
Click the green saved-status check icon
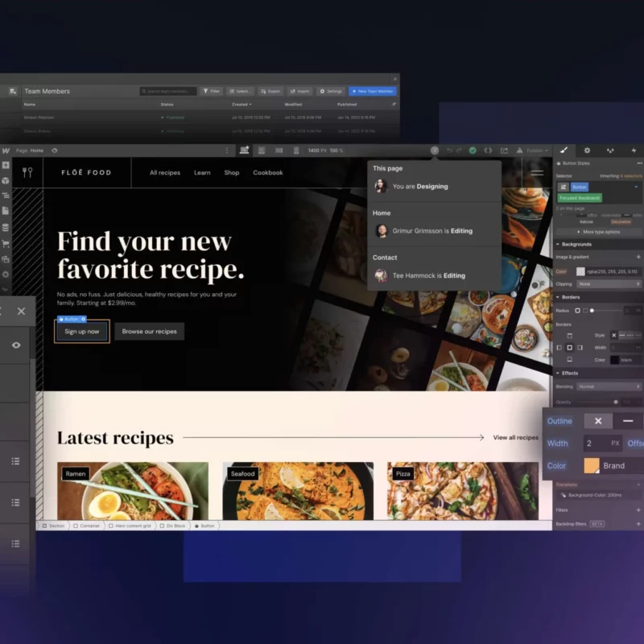click(473, 151)
